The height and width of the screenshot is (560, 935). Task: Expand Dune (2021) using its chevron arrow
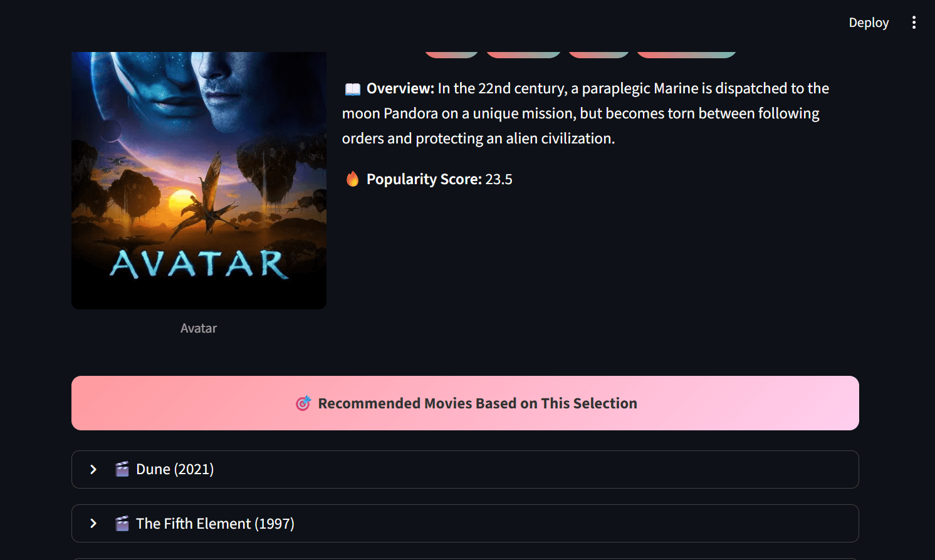tap(93, 469)
